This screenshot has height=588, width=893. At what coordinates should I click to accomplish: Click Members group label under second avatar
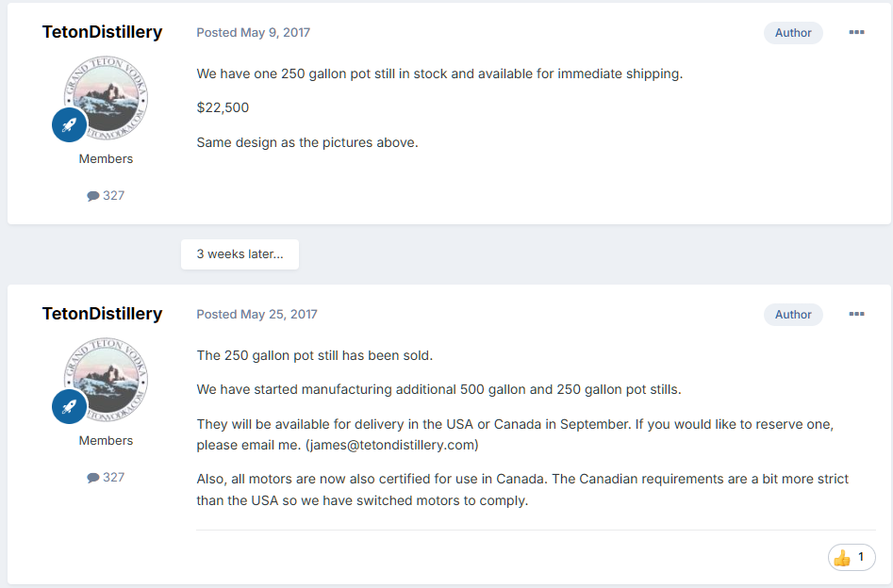click(x=106, y=440)
